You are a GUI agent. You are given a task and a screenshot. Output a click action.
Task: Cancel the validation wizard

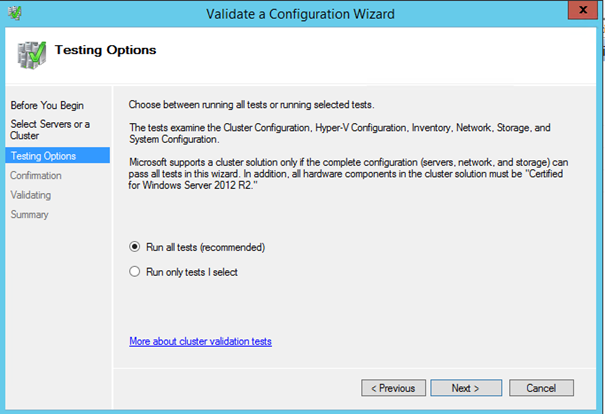click(541, 387)
